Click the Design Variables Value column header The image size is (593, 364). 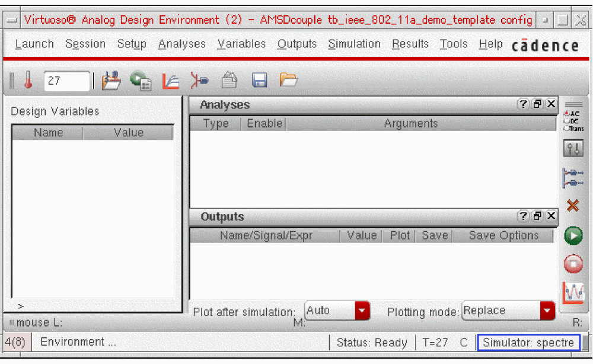pos(128,133)
